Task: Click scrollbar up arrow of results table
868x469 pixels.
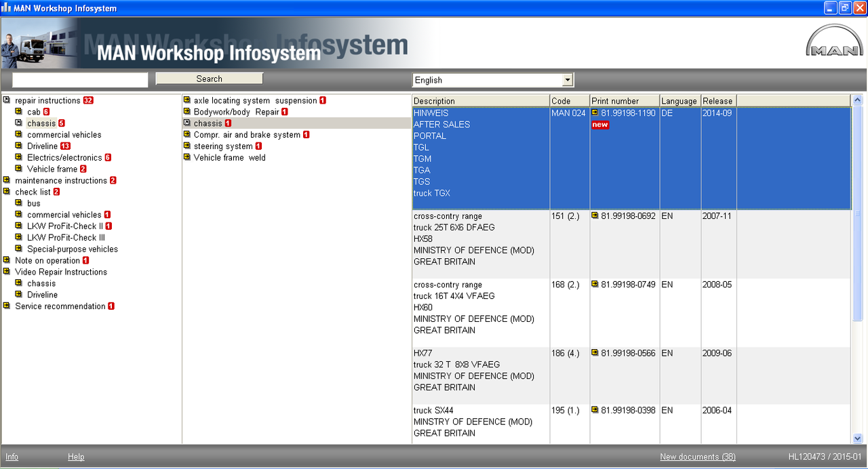Action: click(857, 100)
